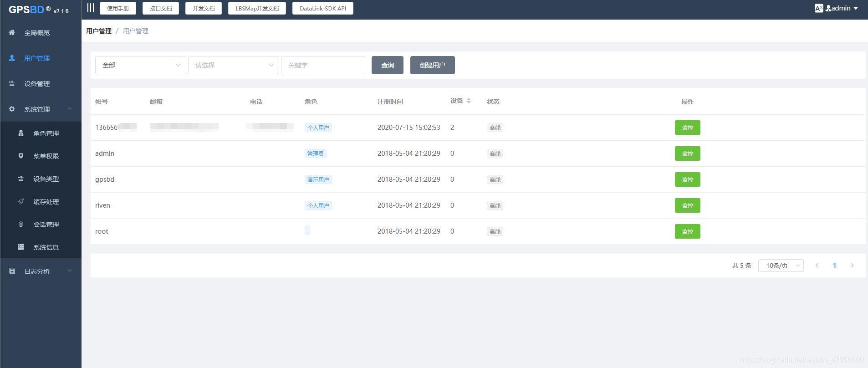Viewport: 868px width, 368px height.
Task: Click the icon beside 设备类型
Action: [21, 179]
